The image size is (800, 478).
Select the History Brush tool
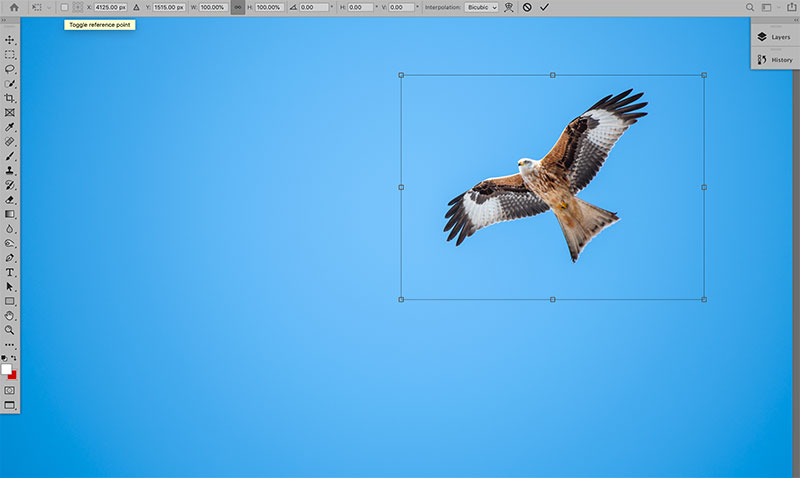click(10, 185)
